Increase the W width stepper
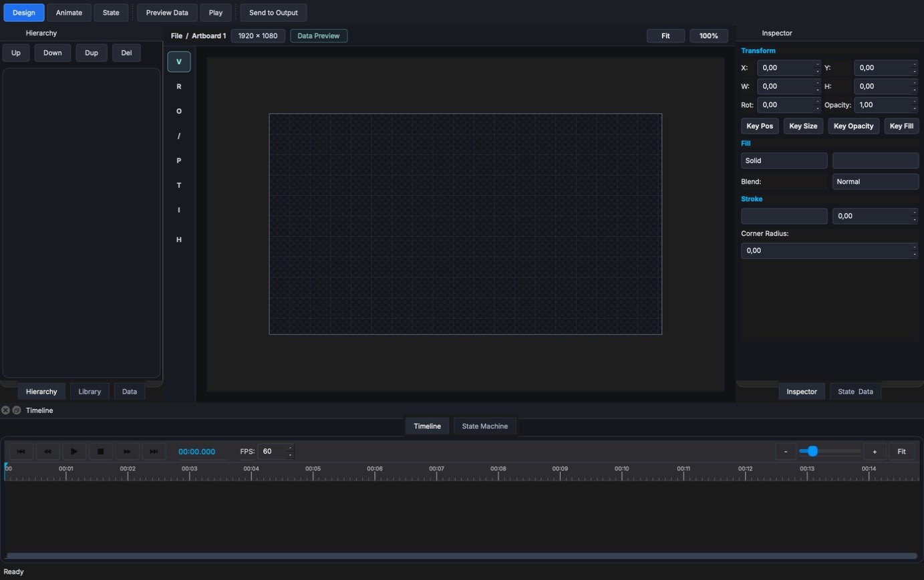This screenshot has width=924, height=580. (818, 83)
